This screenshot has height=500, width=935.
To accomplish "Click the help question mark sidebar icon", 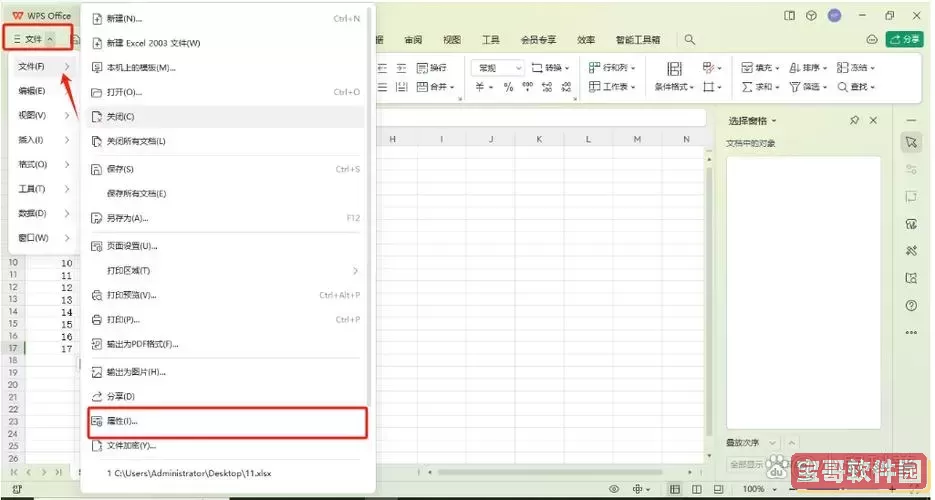I will [x=911, y=306].
